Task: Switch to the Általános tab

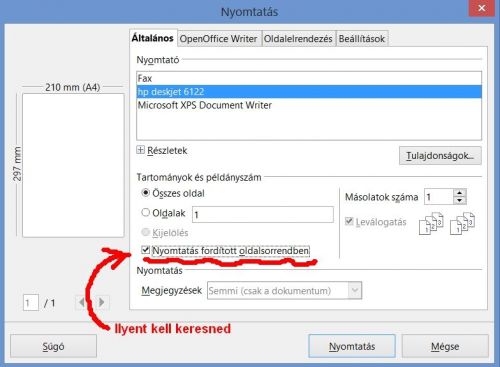Action: (x=152, y=38)
